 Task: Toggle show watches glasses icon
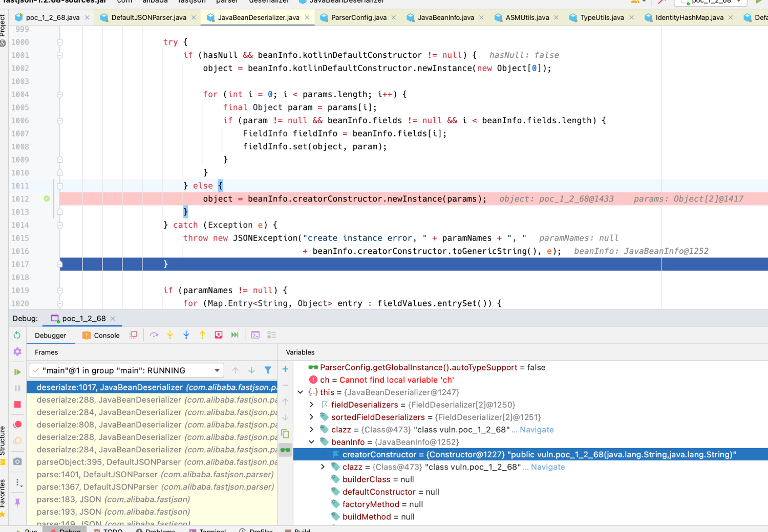285,450
